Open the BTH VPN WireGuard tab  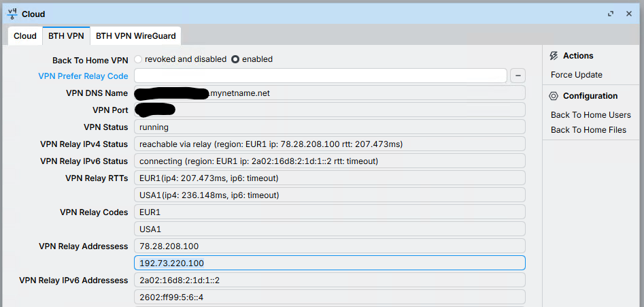135,36
